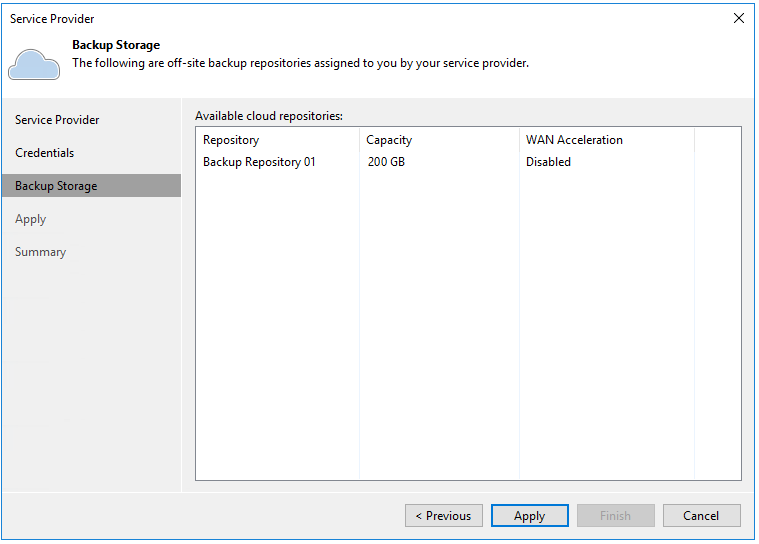Click the greyed-out Finish button

pyautogui.click(x=615, y=516)
